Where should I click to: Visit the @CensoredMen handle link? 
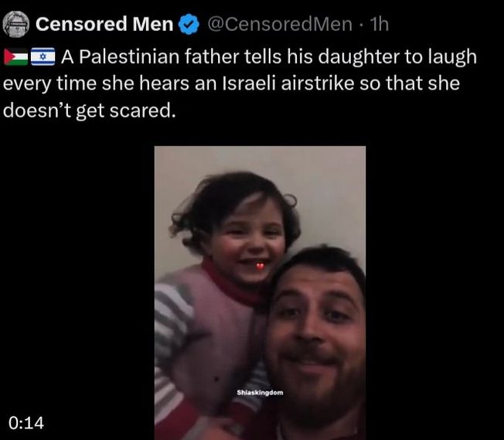tap(280, 24)
